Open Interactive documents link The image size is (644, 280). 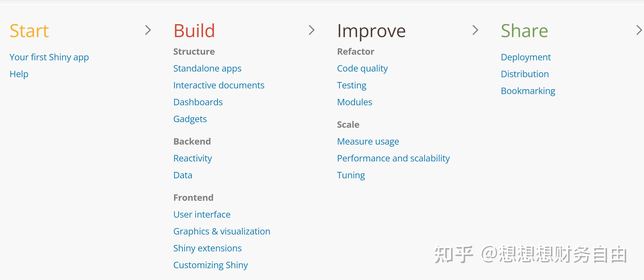pyautogui.click(x=219, y=85)
